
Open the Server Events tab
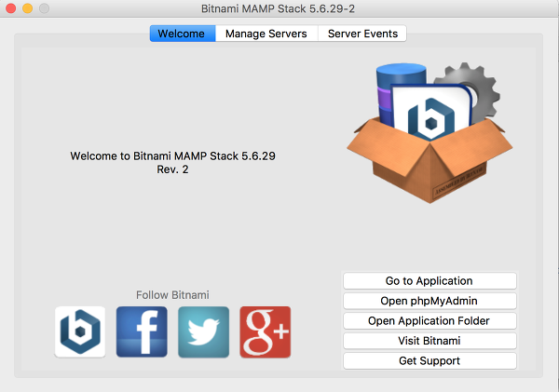pyautogui.click(x=362, y=34)
